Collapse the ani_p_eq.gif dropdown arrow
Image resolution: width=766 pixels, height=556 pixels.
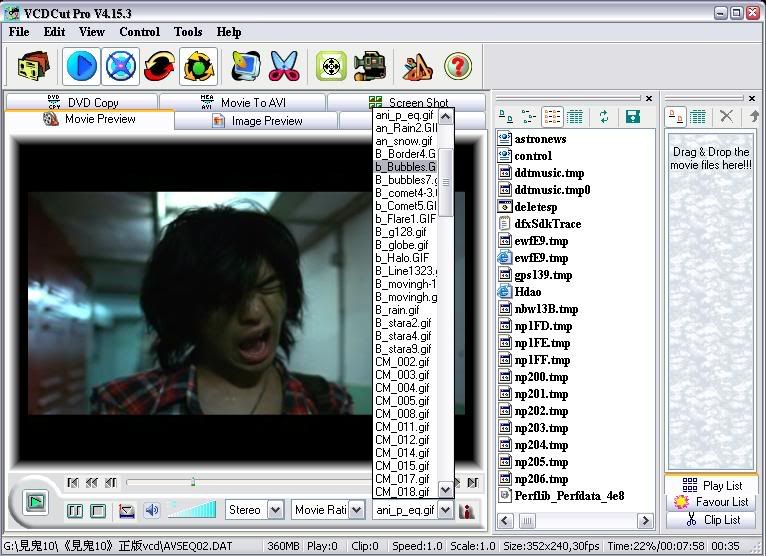(x=445, y=510)
